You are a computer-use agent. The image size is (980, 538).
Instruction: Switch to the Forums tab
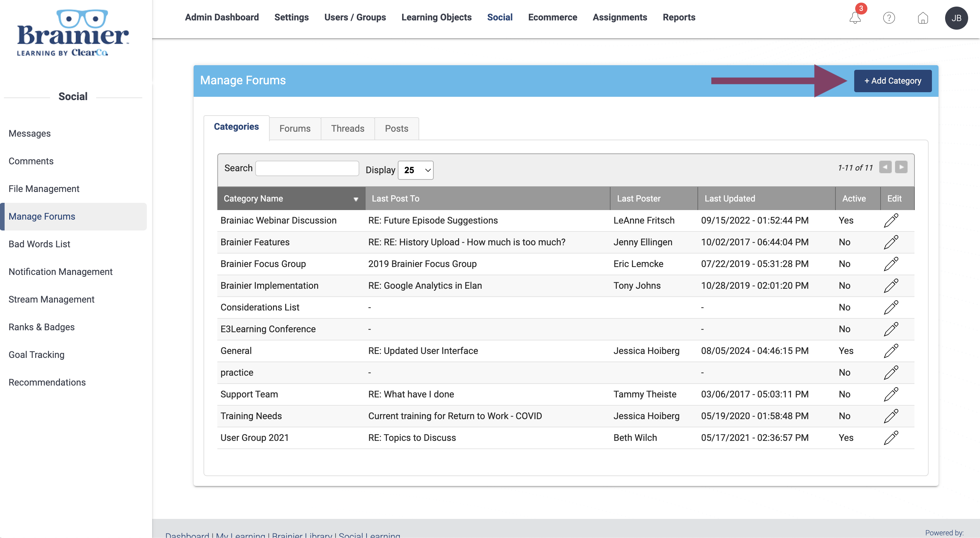(295, 129)
